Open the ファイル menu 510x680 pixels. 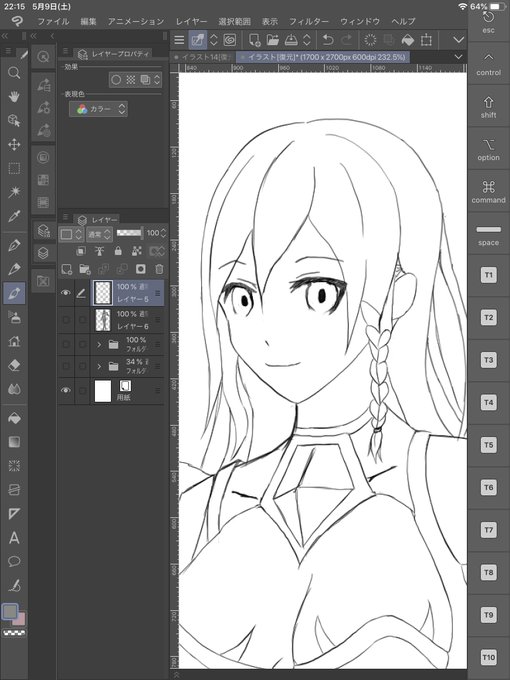coord(53,21)
